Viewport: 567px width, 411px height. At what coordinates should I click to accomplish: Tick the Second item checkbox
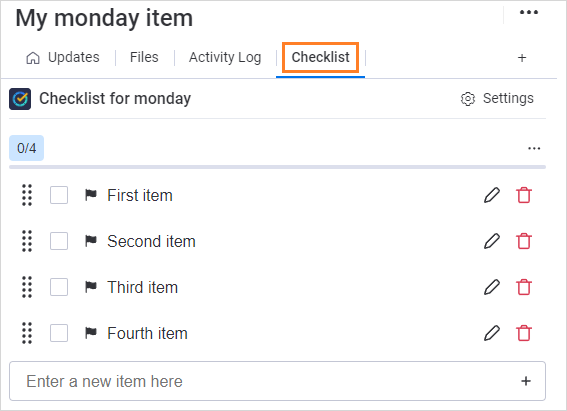click(x=59, y=241)
